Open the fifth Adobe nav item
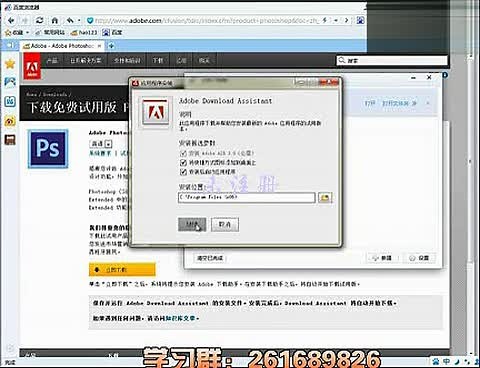The image size is (480, 368). [x=181, y=60]
